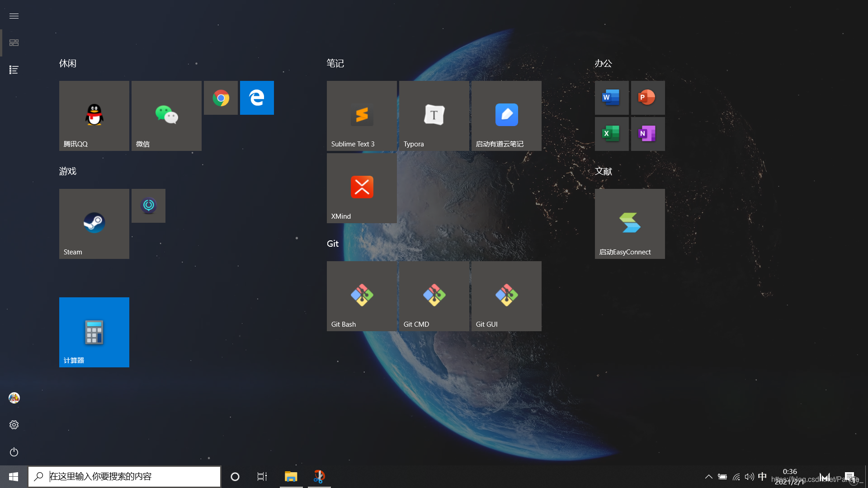Open the user account avatar menu
Screen dimensions: 868x488
[14, 398]
